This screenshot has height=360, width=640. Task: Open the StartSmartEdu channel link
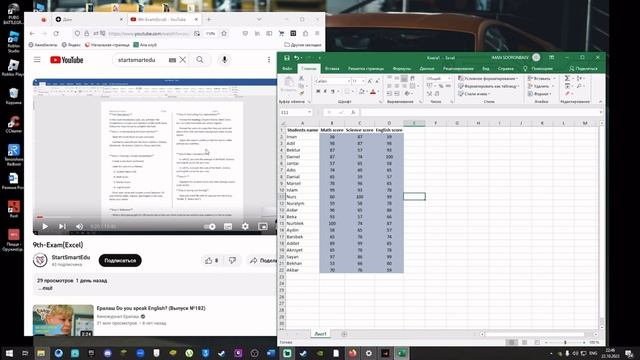point(71,257)
